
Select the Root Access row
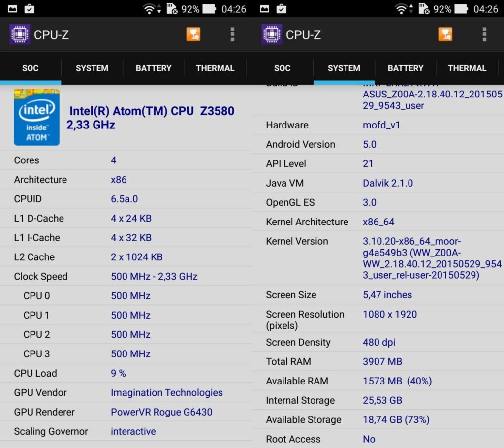(378, 439)
